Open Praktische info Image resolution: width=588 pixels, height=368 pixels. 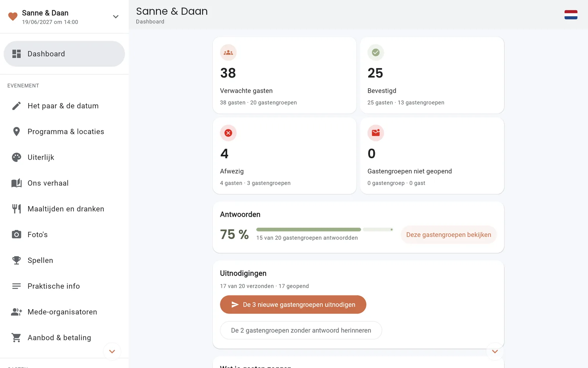click(x=64, y=286)
